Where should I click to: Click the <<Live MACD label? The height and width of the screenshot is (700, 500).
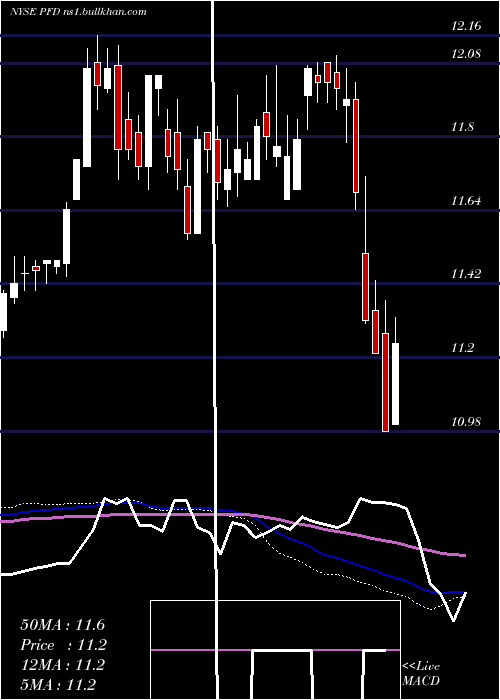pos(421,673)
